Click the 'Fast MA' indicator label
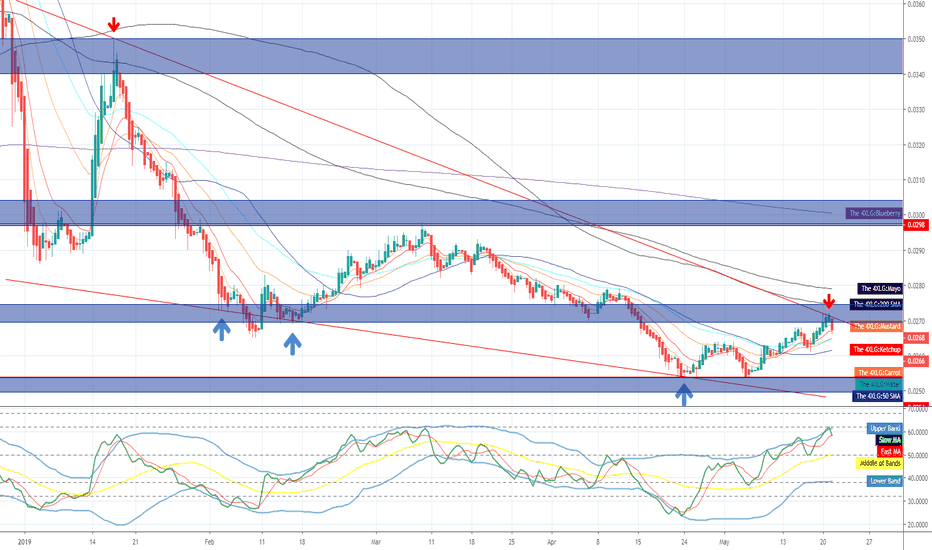 [890, 452]
